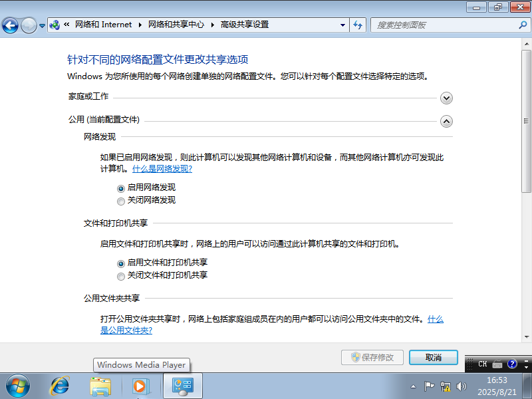Click the double chevron in address bar
This screenshot has width=532, height=399.
tap(66, 25)
